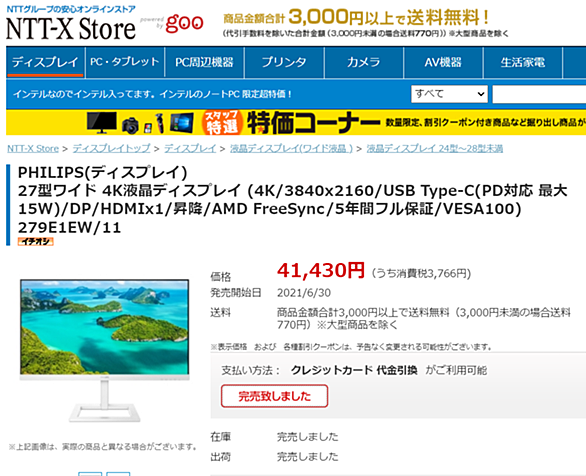
Task: Open the ディスプレイ category tab
Action: pos(45,62)
